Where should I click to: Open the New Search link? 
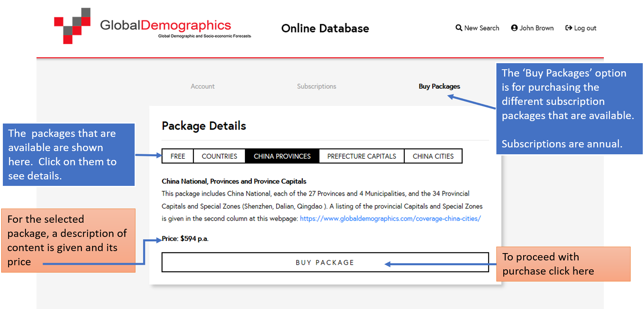(477, 28)
